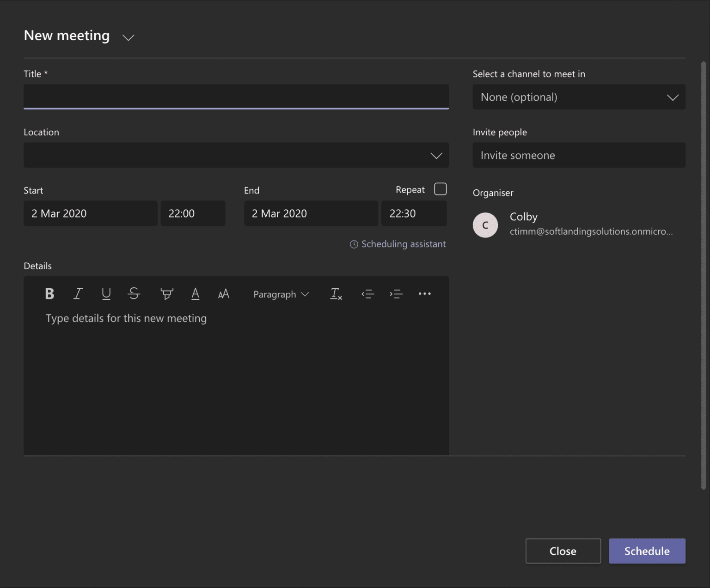Viewport: 710px width, 588px height.
Task: Open the font size option
Action: pyautogui.click(x=224, y=294)
